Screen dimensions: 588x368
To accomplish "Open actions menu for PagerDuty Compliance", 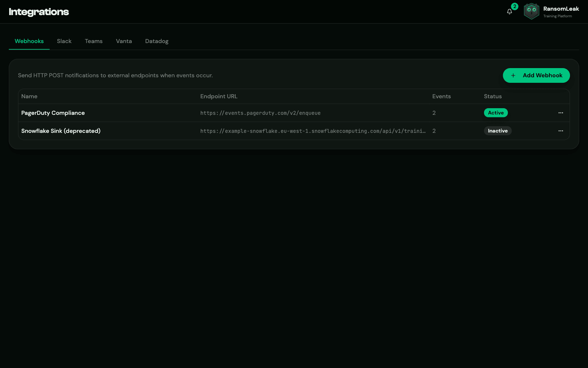I will click(x=561, y=113).
